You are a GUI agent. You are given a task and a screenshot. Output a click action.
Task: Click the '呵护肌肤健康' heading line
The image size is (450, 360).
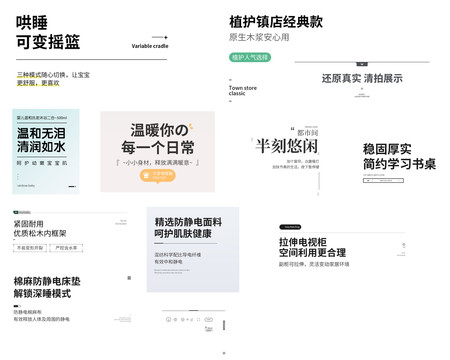(x=183, y=233)
